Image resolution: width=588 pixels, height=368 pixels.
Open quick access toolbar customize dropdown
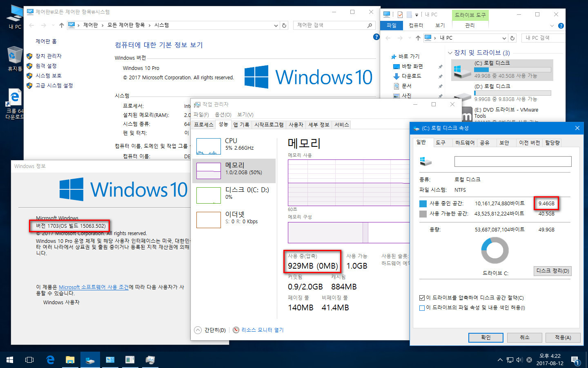coord(416,15)
